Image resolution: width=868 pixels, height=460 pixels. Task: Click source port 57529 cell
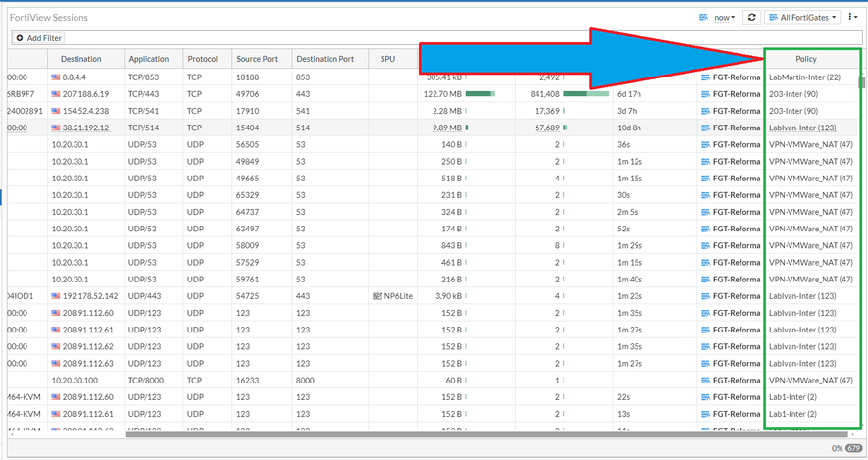coord(247,263)
